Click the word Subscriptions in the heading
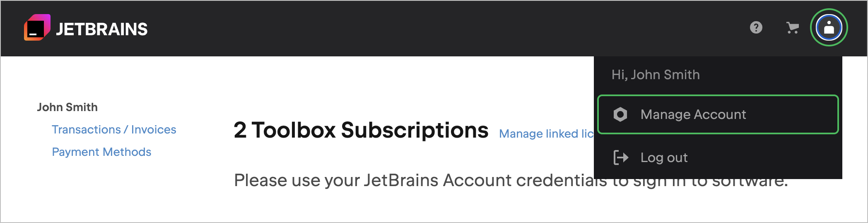868x223 pixels. tap(415, 130)
